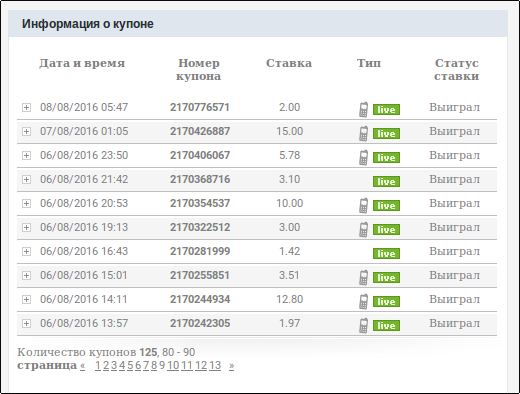Click coupon number 2170281999
520x394 pixels.
click(200, 251)
